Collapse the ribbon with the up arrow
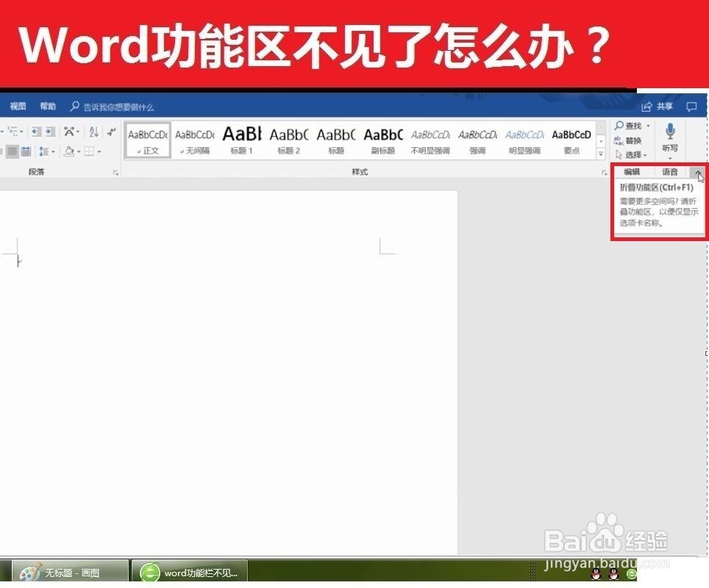709x588 pixels. [x=698, y=172]
